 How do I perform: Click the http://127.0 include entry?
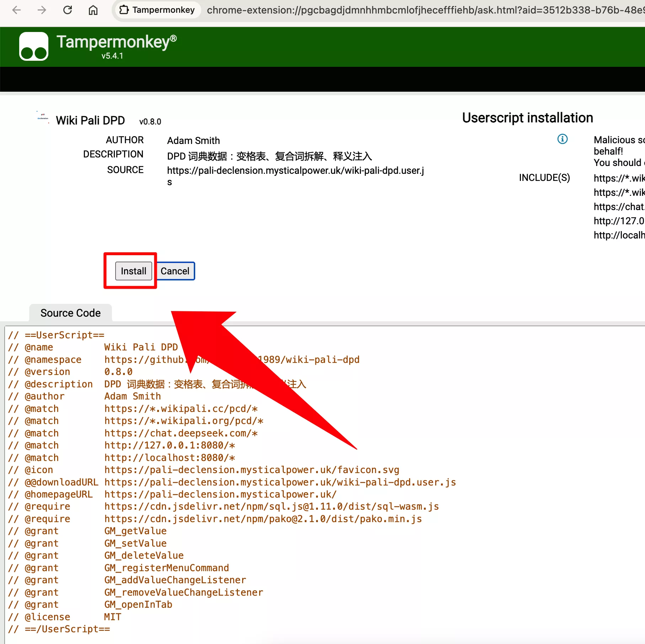pyautogui.click(x=619, y=221)
